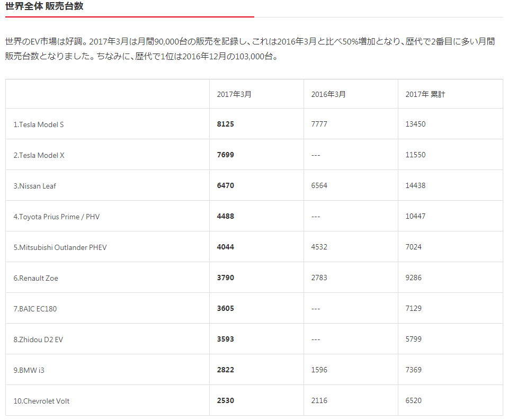Image resolution: width=517 pixels, height=420 pixels.
Task: Select the 2017年 累計 column header
Action: [425, 94]
